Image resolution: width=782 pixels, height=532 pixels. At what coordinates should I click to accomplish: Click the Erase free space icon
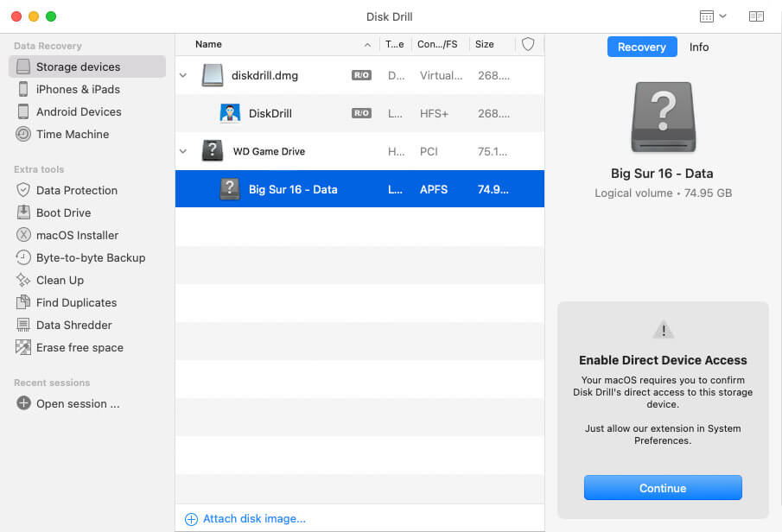(x=23, y=347)
